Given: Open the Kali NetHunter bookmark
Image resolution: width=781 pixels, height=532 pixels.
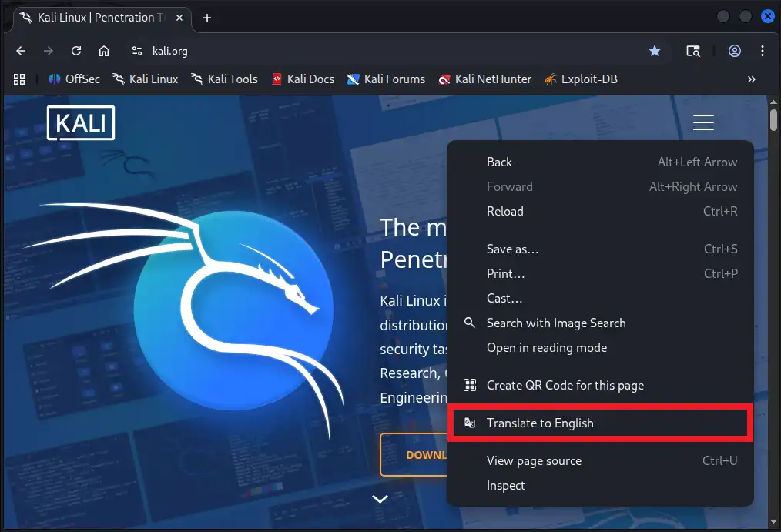Looking at the screenshot, I should click(484, 79).
